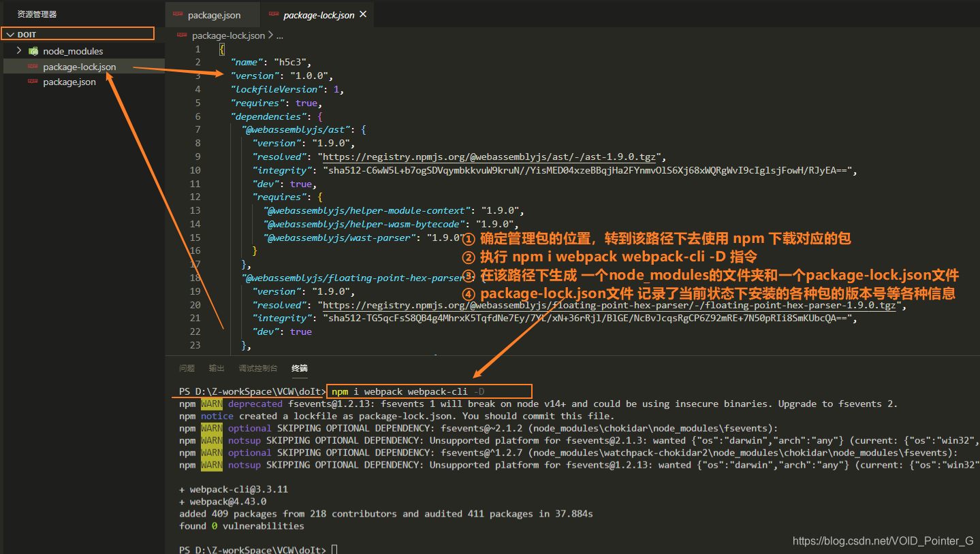Click the "h5c3" value in editor

[292, 62]
